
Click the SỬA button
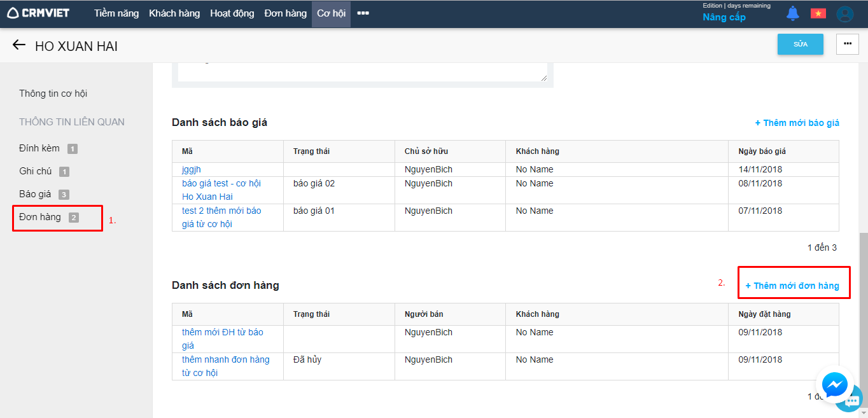(800, 44)
